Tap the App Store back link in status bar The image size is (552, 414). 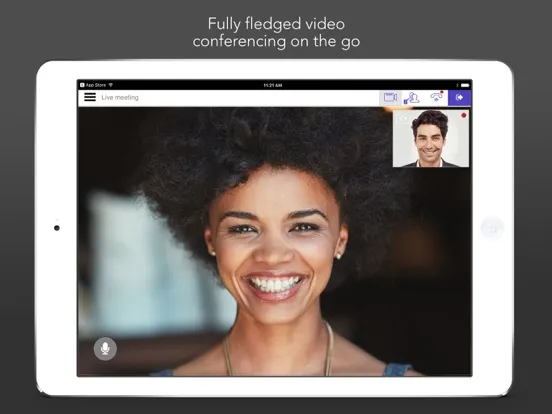click(x=93, y=85)
